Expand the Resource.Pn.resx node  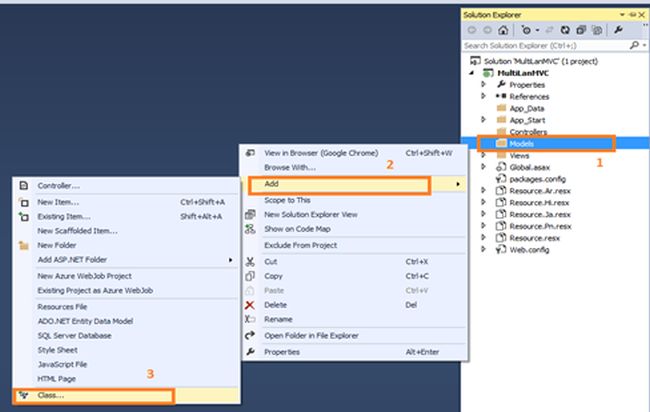[x=483, y=226]
